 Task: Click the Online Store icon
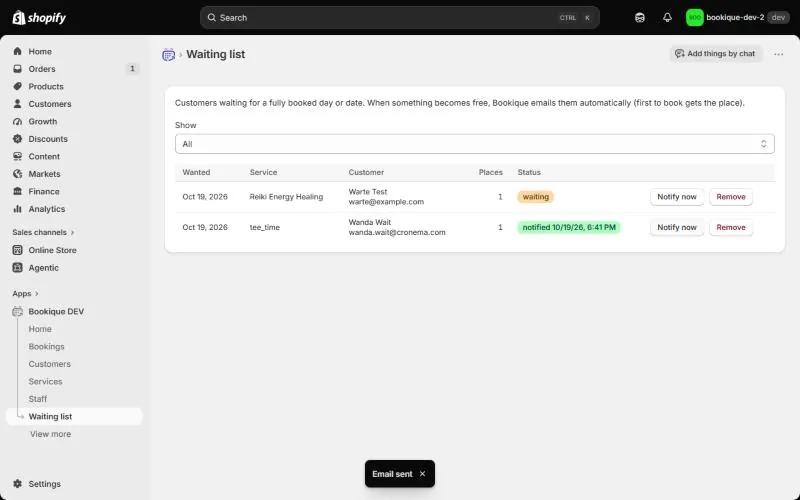pyautogui.click(x=17, y=250)
